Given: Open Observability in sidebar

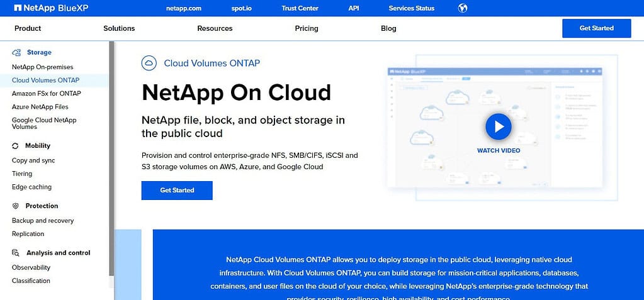Looking at the screenshot, I should point(31,267).
